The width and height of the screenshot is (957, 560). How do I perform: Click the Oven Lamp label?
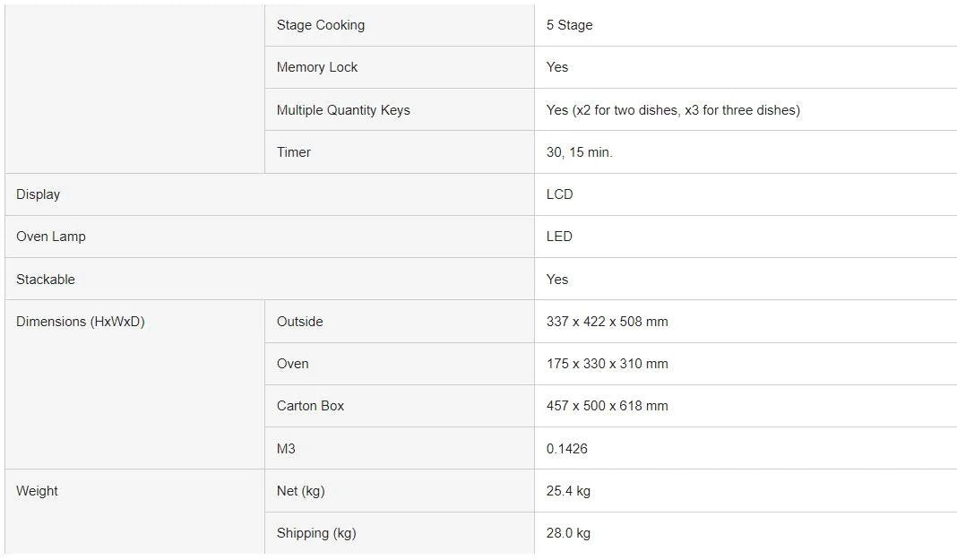point(51,237)
